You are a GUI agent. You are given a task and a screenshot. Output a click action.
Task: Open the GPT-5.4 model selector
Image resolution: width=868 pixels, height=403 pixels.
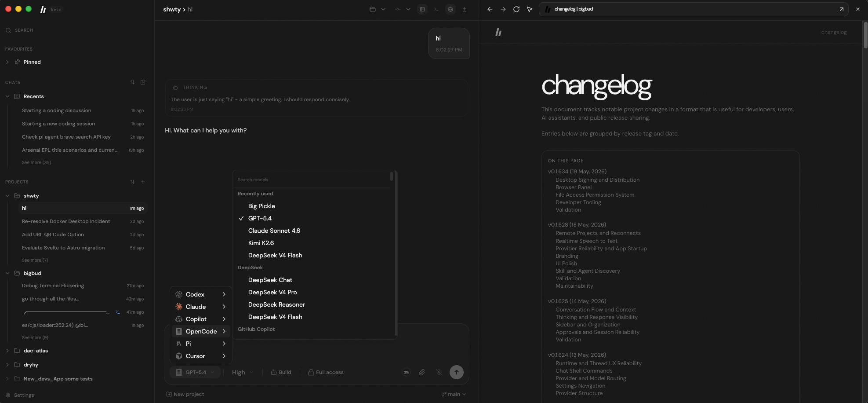click(x=195, y=372)
